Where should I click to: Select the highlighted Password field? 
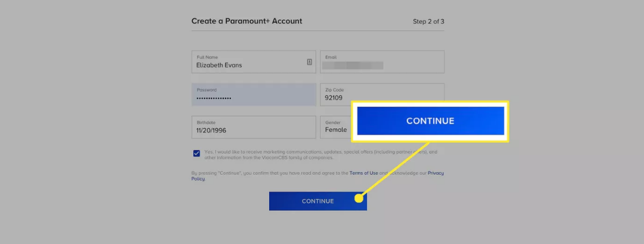[x=253, y=94]
